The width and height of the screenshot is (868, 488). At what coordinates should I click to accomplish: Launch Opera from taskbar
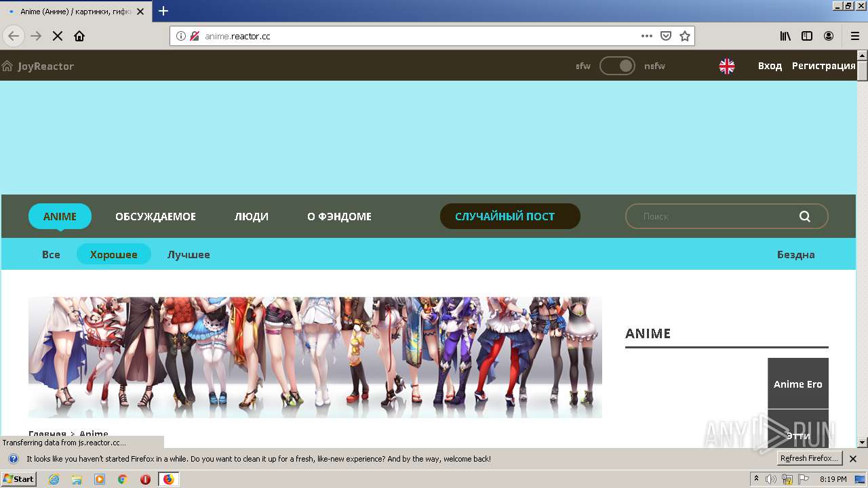[x=145, y=479]
